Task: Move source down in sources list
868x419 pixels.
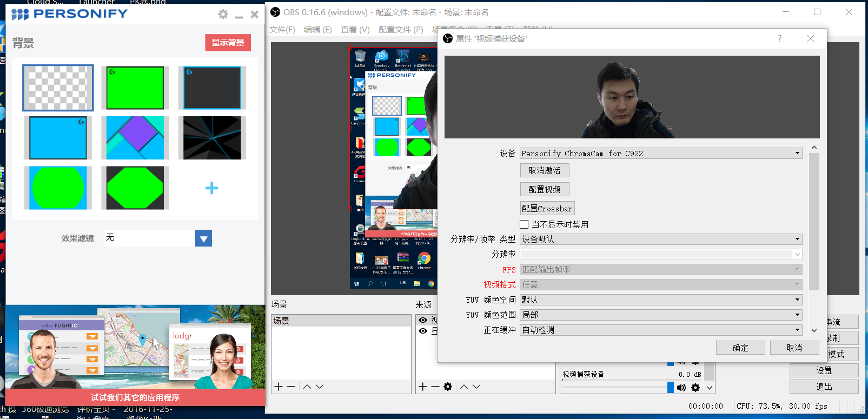Action: pyautogui.click(x=476, y=387)
